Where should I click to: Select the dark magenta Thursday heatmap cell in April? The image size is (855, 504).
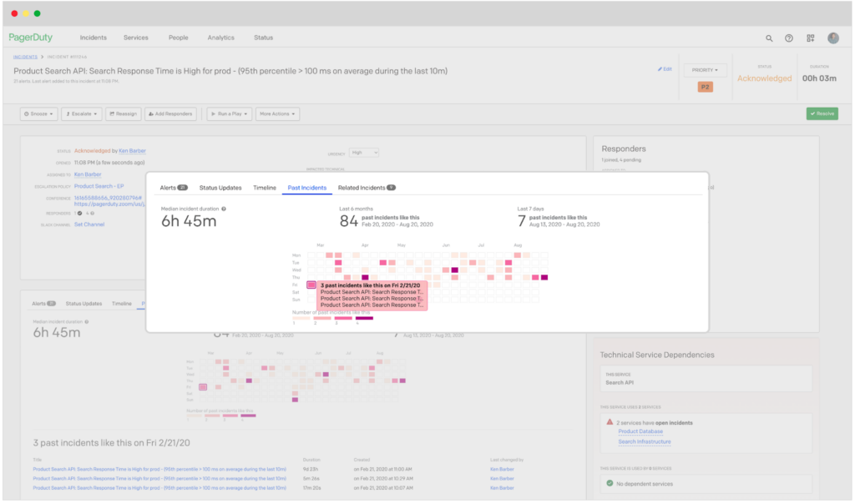tap(365, 277)
